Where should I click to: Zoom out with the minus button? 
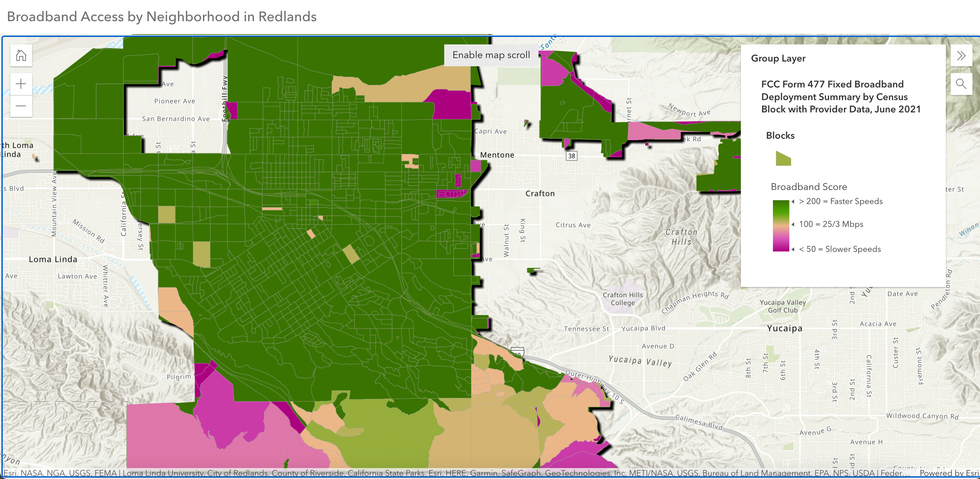(21, 106)
